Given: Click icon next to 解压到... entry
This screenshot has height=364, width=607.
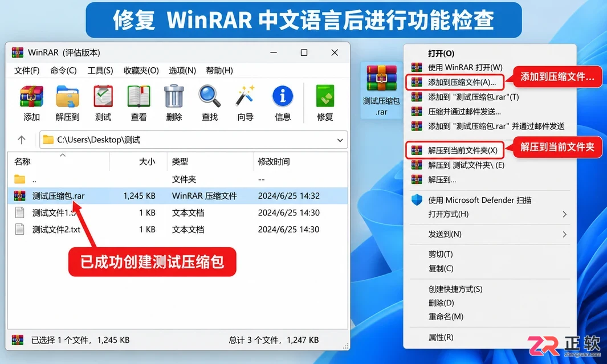Looking at the screenshot, I should pos(417,179).
